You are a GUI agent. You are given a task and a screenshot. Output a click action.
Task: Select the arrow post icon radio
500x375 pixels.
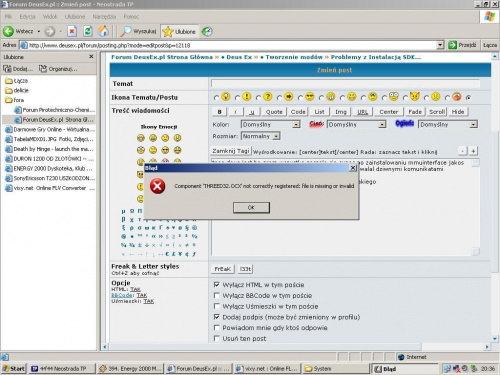click(x=279, y=98)
